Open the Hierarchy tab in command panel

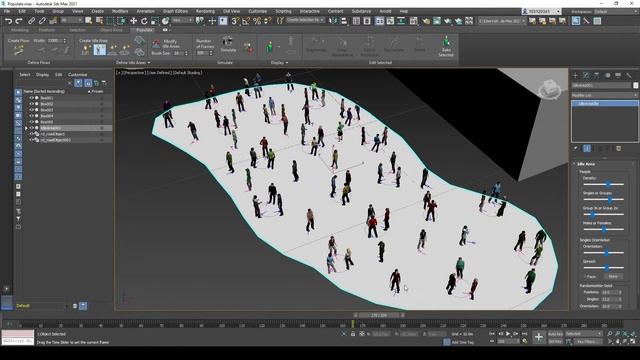[597, 76]
